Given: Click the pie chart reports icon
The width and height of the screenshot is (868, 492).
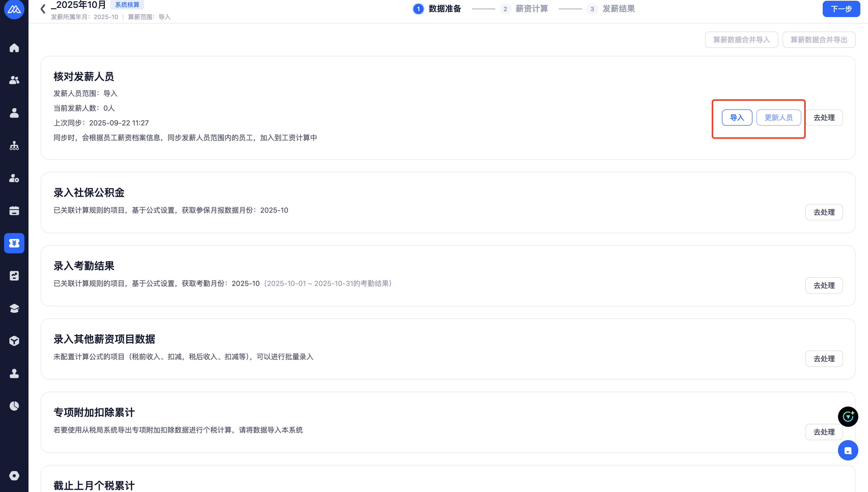Looking at the screenshot, I should (14, 406).
